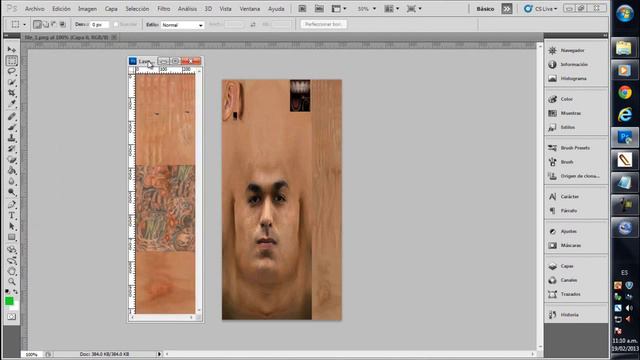Choose Add to Selection mode

pyautogui.click(x=46, y=24)
